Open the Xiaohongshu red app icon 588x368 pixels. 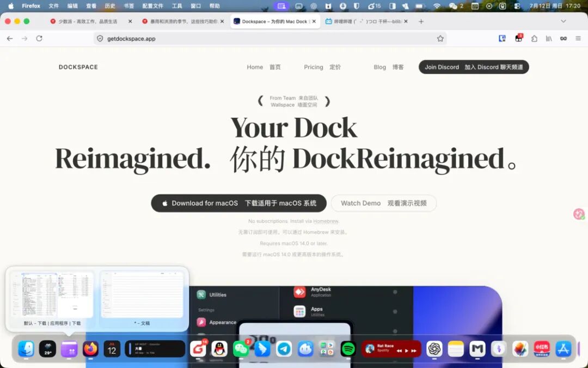[542, 349]
